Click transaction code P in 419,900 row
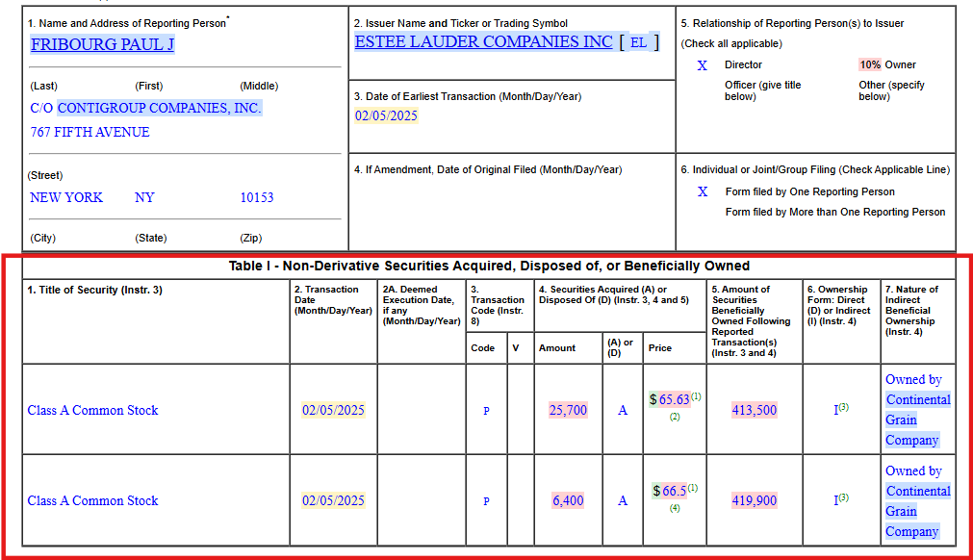The height and width of the screenshot is (560, 973). point(486,501)
